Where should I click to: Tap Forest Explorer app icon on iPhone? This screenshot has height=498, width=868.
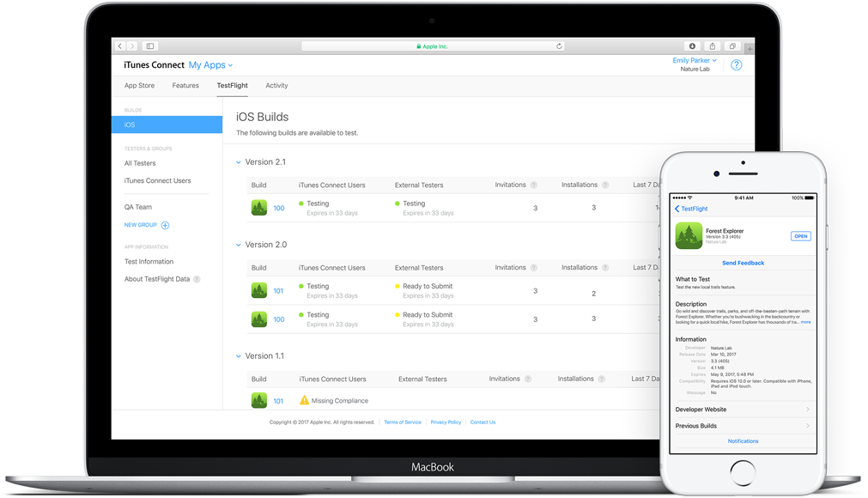pos(689,236)
